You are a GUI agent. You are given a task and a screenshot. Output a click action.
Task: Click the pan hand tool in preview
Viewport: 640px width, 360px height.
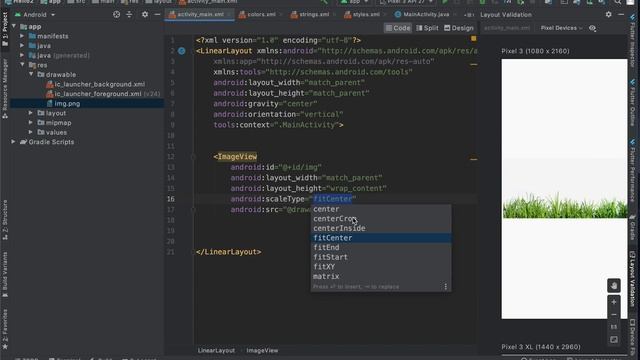point(614,286)
